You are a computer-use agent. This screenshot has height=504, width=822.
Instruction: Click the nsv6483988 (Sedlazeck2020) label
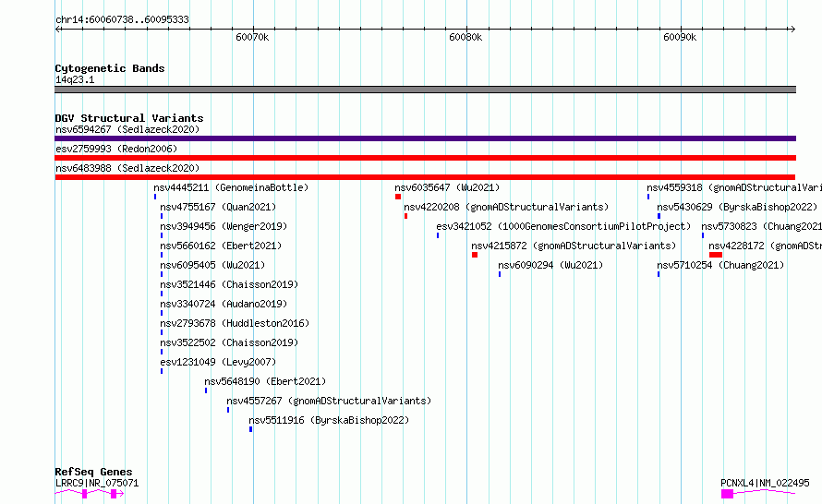coord(127,168)
